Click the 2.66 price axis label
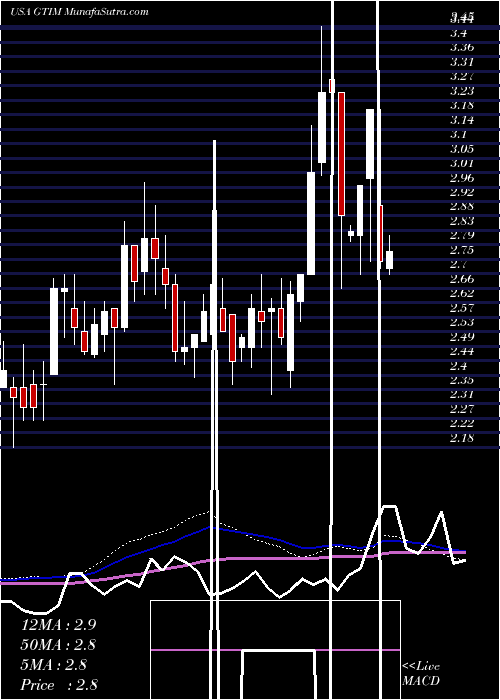 click(462, 279)
